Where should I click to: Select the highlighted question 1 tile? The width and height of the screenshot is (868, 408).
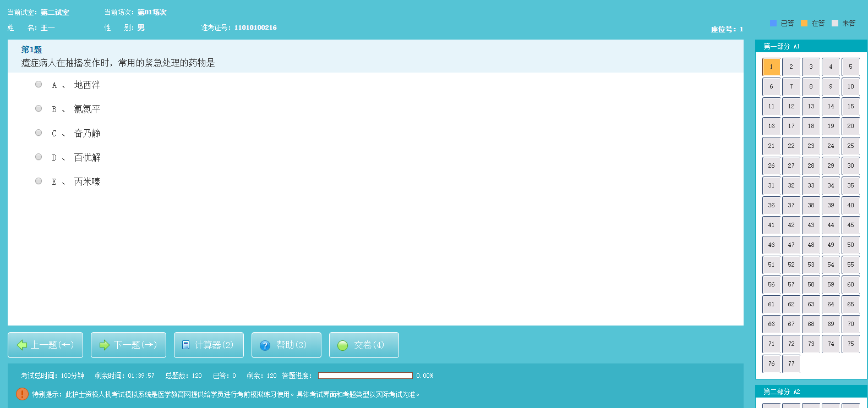click(x=771, y=67)
